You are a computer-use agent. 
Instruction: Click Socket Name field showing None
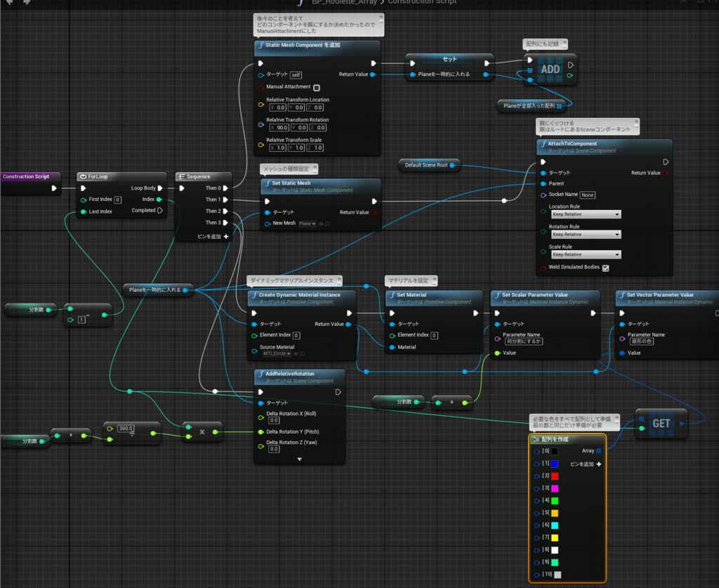pyautogui.click(x=588, y=195)
